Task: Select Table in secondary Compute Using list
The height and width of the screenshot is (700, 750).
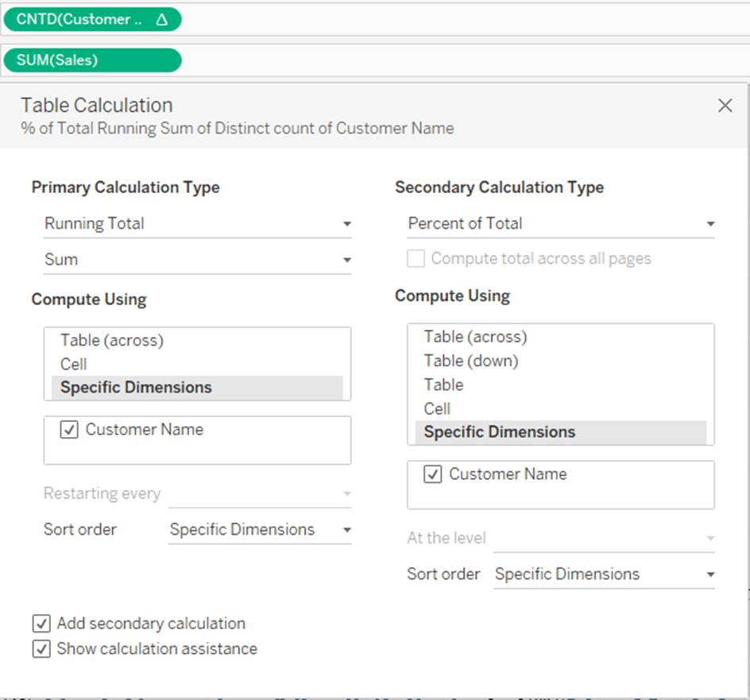Action: [x=443, y=385]
